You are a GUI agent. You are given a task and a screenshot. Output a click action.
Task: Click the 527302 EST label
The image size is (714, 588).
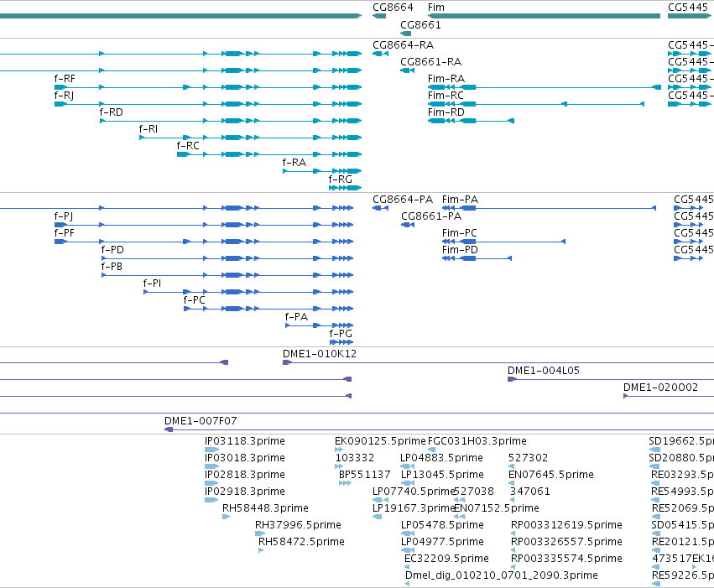click(x=528, y=458)
